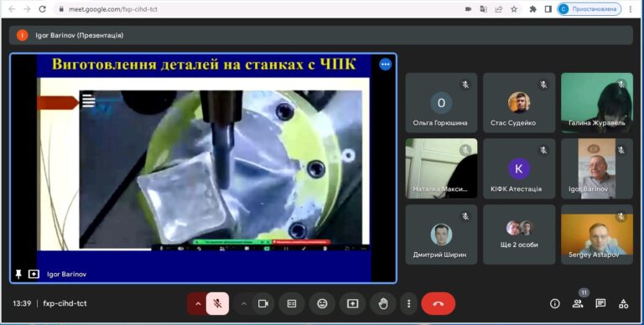This screenshot has height=325, width=644.
Task: Select Sergey Astapov video tile
Action: click(x=597, y=235)
